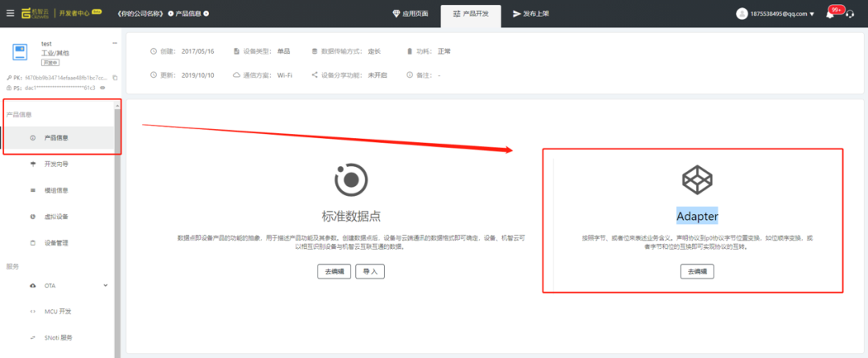868x358 pixels.
Task: Click the 导入 button
Action: click(x=370, y=271)
